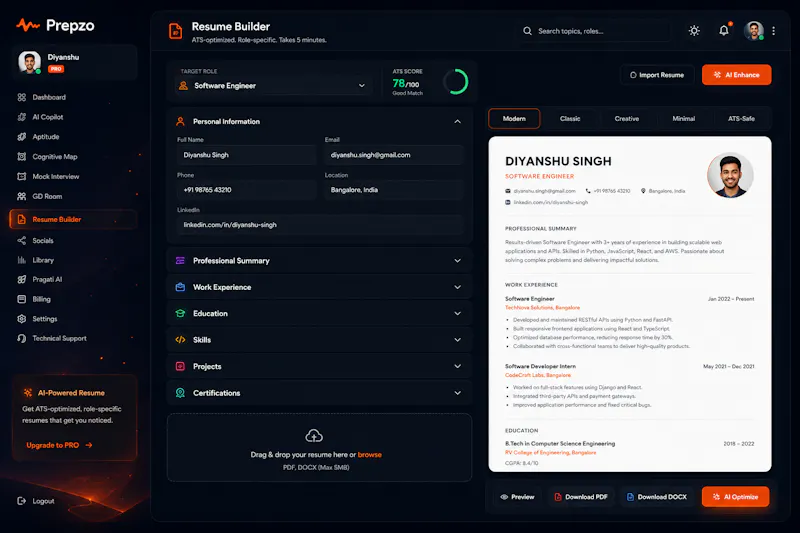The height and width of the screenshot is (533, 800).
Task: Open Billing page
Action: pos(34,299)
